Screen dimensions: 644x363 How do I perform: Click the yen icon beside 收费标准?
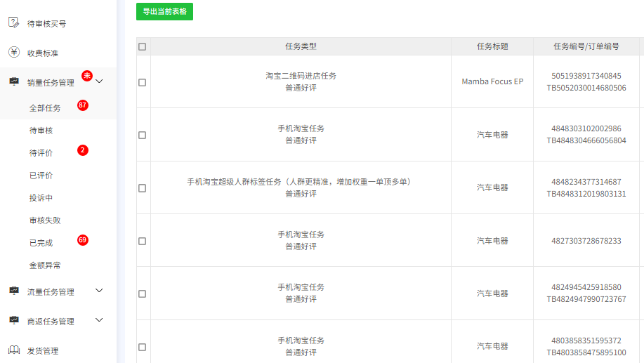pyautogui.click(x=13, y=53)
